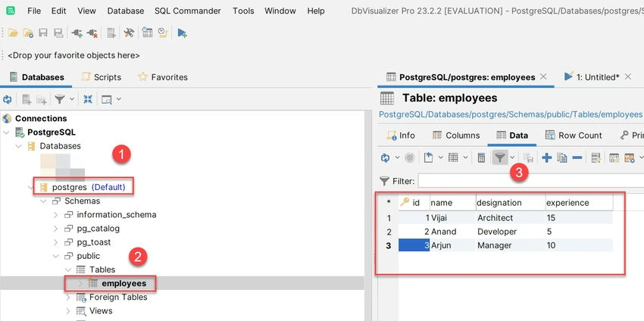
Task: Open dropdown arrow next to reload data icon
Action: click(x=397, y=157)
